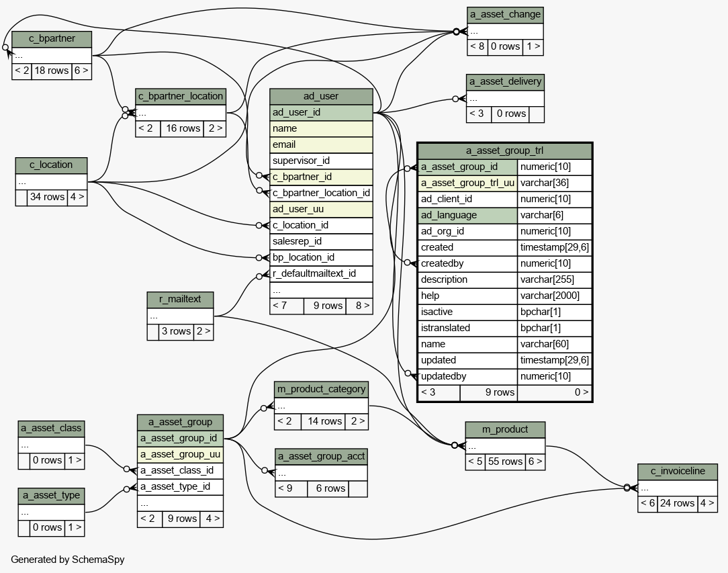Click 55 rows count in m_product
728x573 pixels.
click(505, 462)
